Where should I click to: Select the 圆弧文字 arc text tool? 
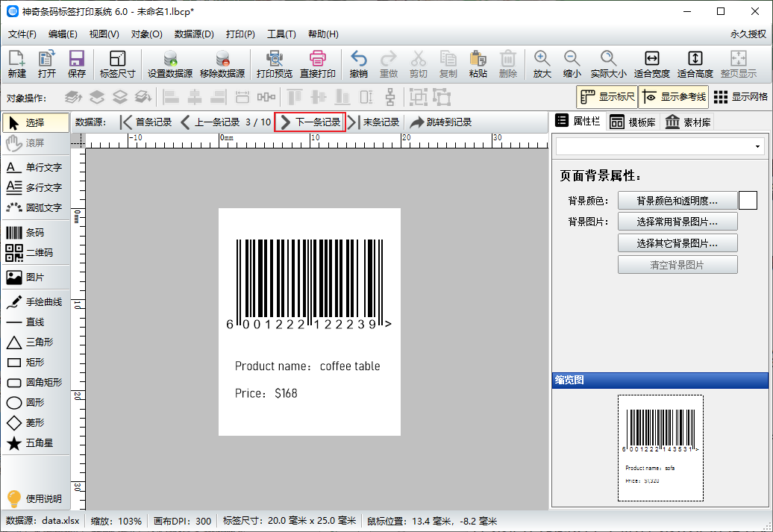[x=34, y=208]
